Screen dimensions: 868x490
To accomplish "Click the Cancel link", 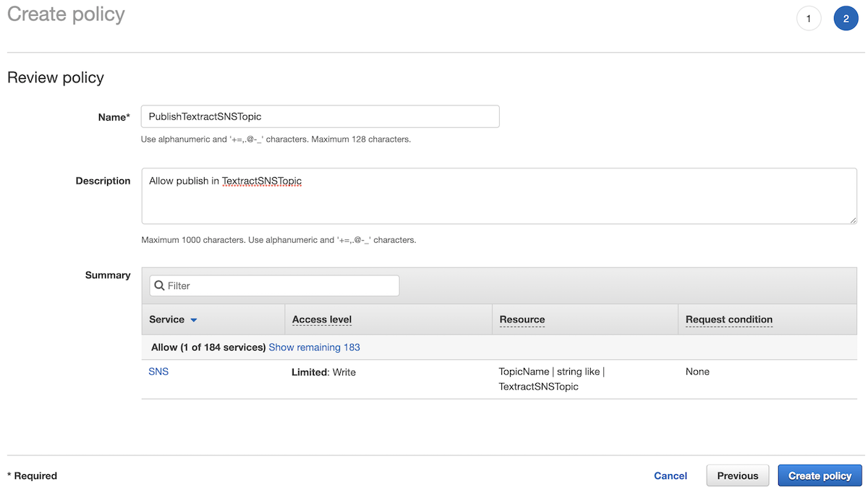I will click(671, 476).
